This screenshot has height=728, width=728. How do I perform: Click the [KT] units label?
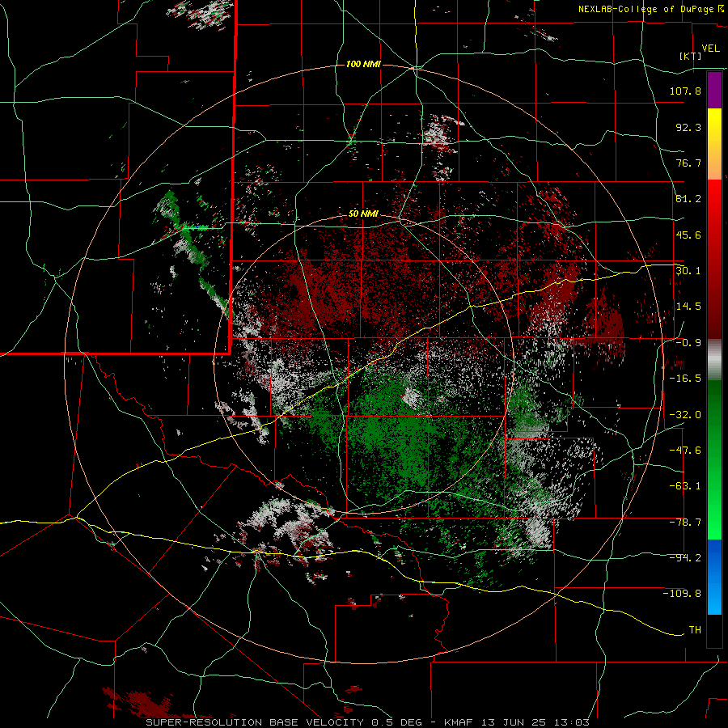pos(691,56)
